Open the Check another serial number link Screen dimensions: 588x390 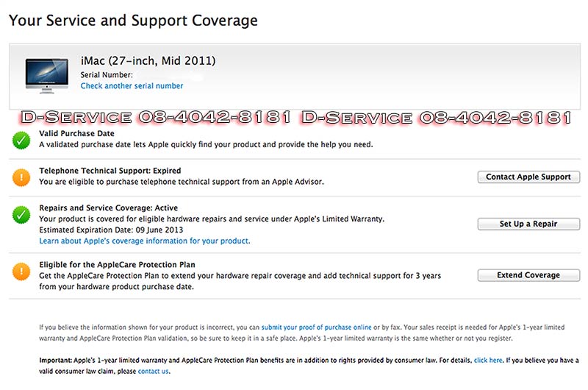pyautogui.click(x=132, y=86)
